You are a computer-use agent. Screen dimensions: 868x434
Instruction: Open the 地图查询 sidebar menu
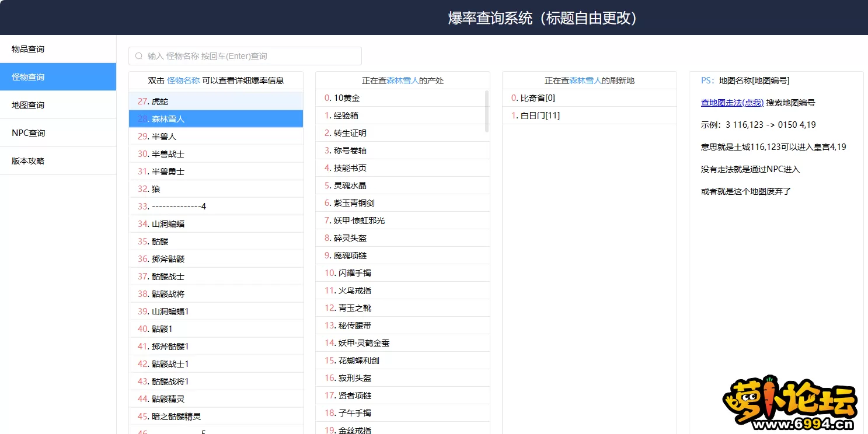pyautogui.click(x=58, y=105)
